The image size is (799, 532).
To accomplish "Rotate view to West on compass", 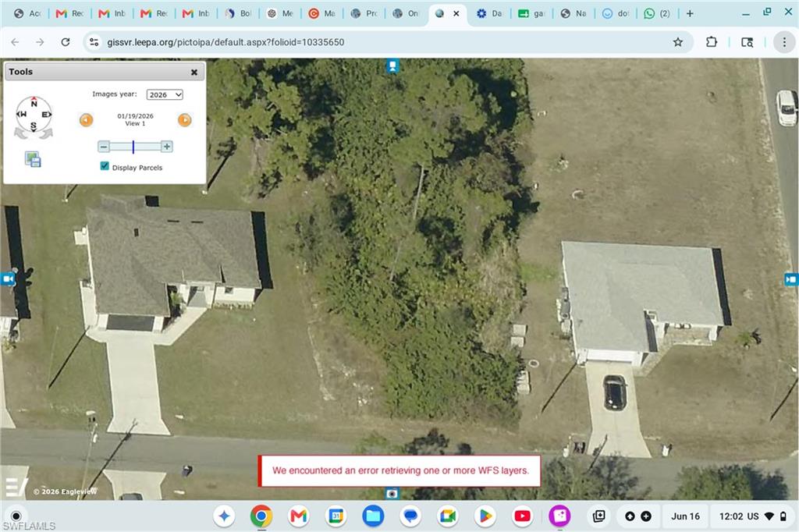I will (21, 114).
